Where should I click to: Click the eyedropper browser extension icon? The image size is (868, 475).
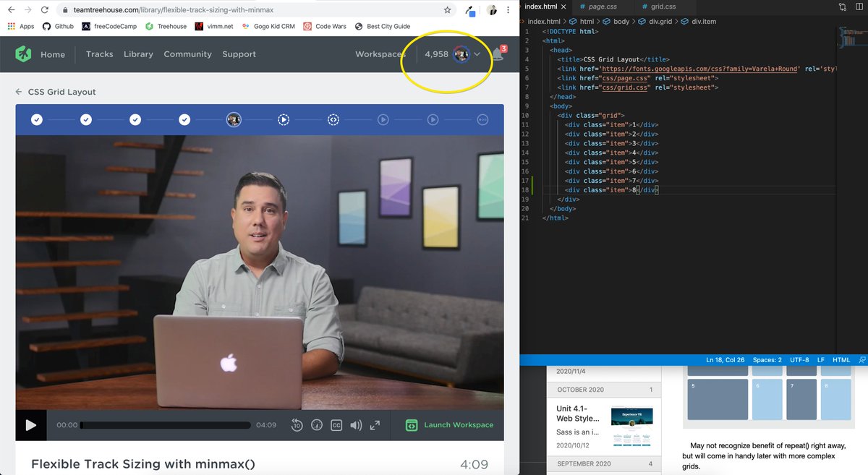470,10
